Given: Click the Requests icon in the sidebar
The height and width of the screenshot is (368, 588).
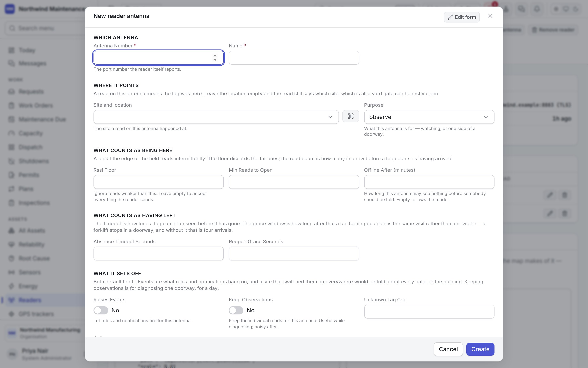Looking at the screenshot, I should [11, 92].
